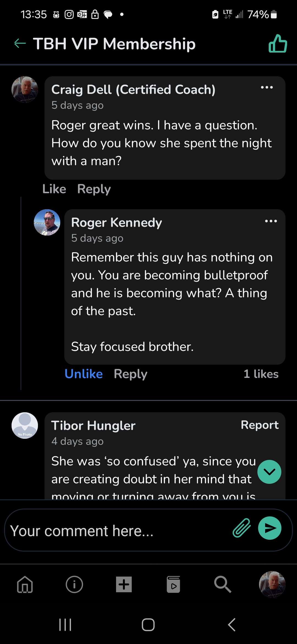Open the video library icon

(173, 584)
